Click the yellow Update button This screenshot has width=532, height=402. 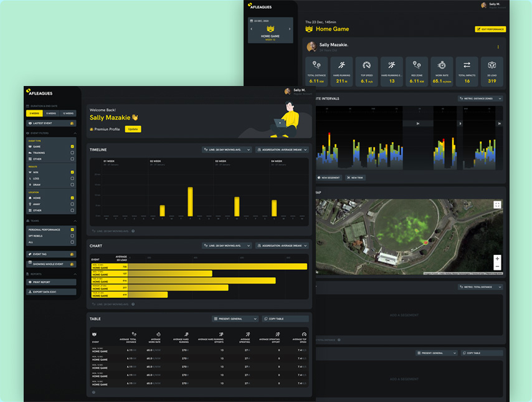point(133,129)
